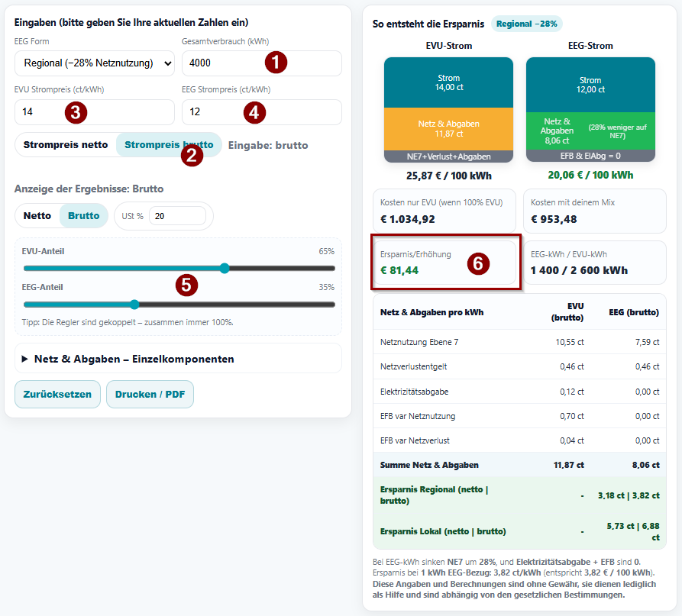Click the Drucken / PDF button
The image size is (682, 616).
150,395
